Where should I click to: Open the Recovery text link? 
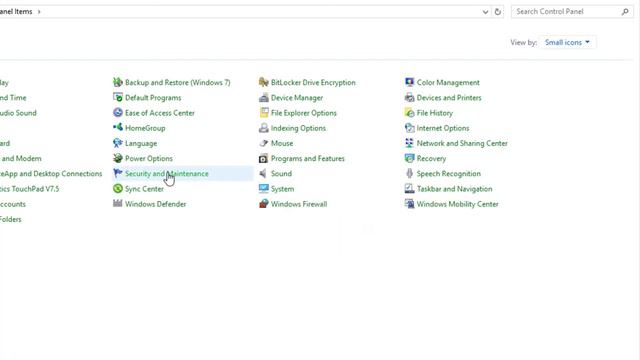coord(431,158)
